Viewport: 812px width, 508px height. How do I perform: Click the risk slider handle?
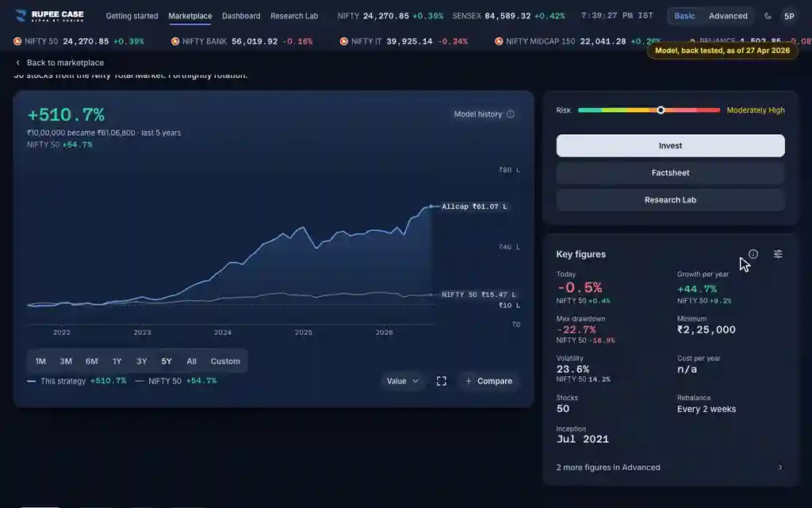point(661,110)
